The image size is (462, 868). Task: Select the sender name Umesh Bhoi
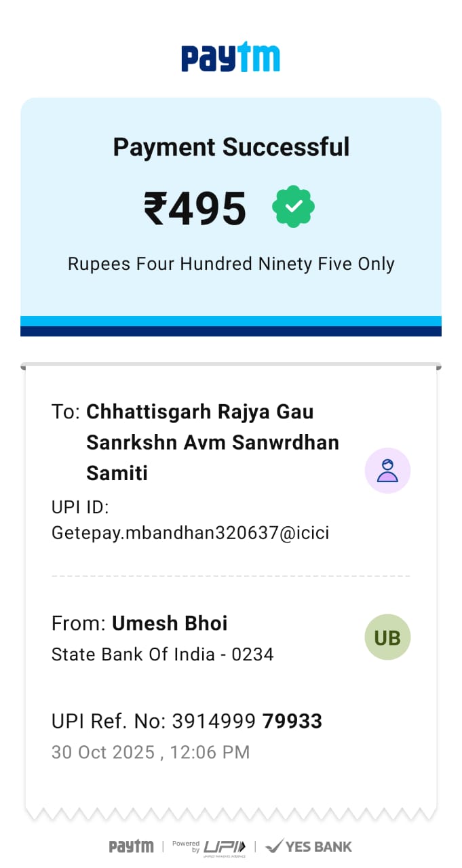[x=170, y=623]
